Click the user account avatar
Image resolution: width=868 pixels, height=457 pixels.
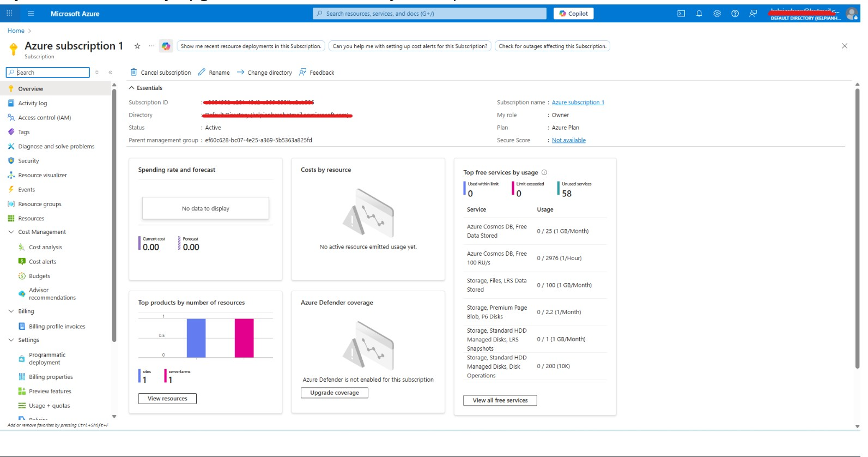[x=852, y=14]
